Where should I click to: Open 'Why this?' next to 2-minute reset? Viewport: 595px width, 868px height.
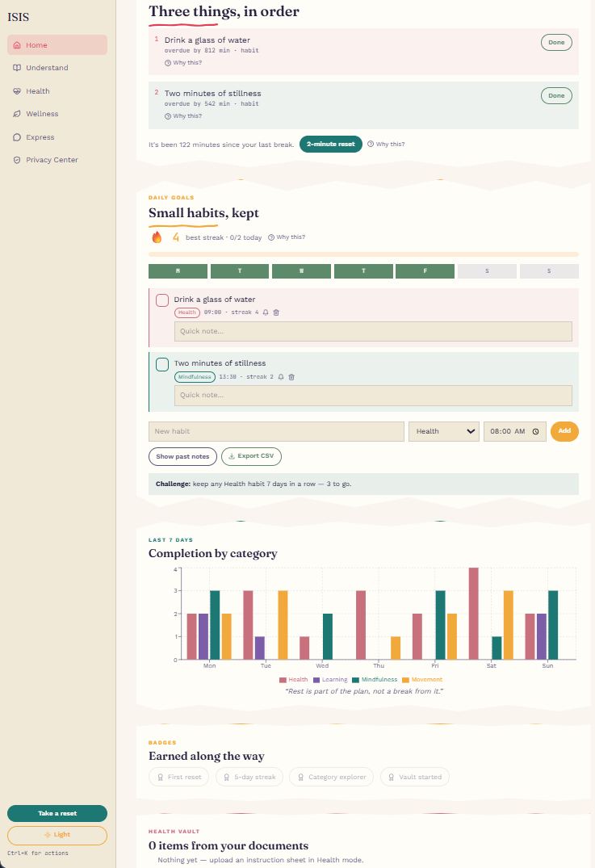click(x=386, y=144)
